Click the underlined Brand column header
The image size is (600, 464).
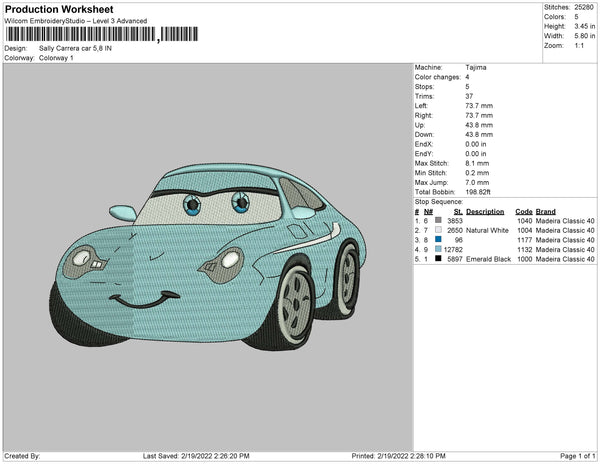tap(544, 212)
